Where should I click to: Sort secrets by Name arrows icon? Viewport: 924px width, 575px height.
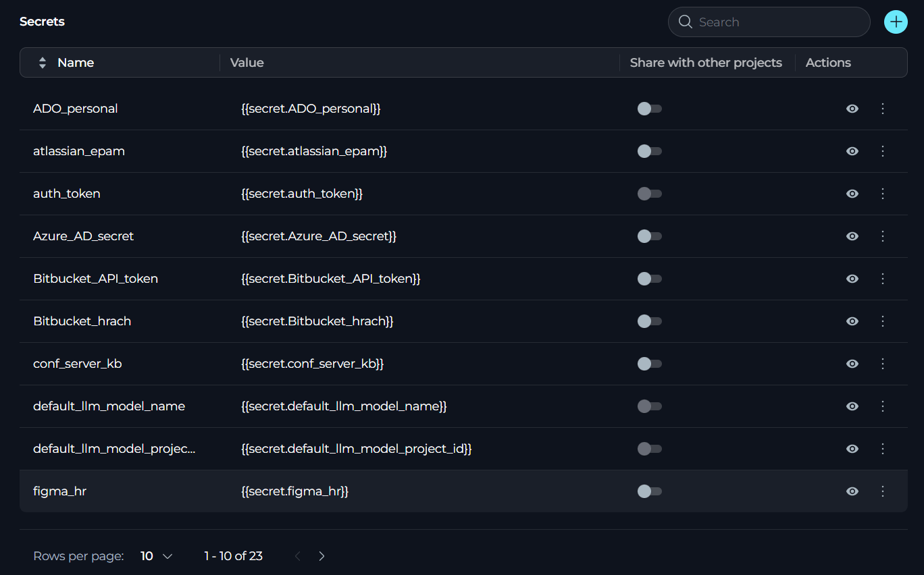43,63
